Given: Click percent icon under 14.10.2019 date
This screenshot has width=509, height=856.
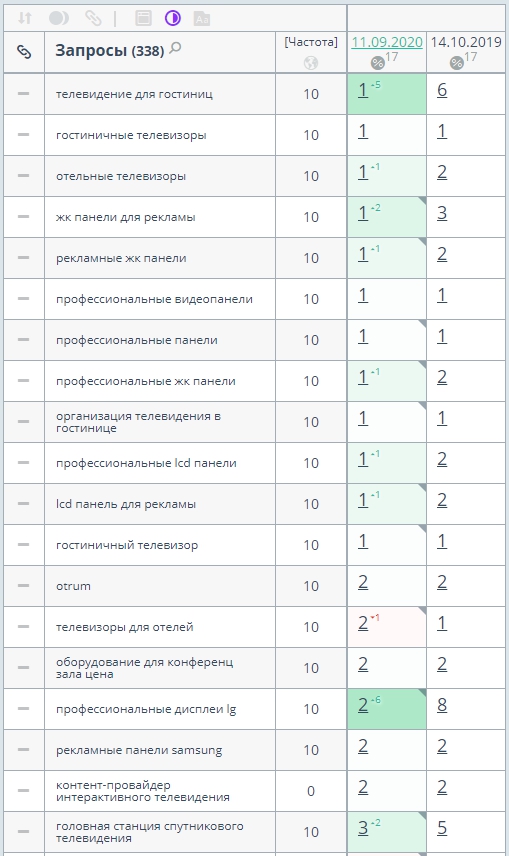Looking at the screenshot, I should pyautogui.click(x=457, y=63).
